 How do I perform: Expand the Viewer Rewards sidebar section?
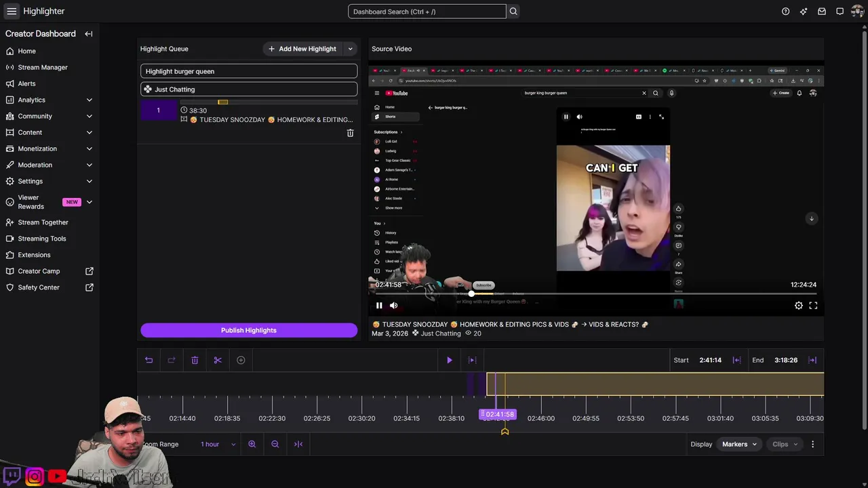coord(89,202)
